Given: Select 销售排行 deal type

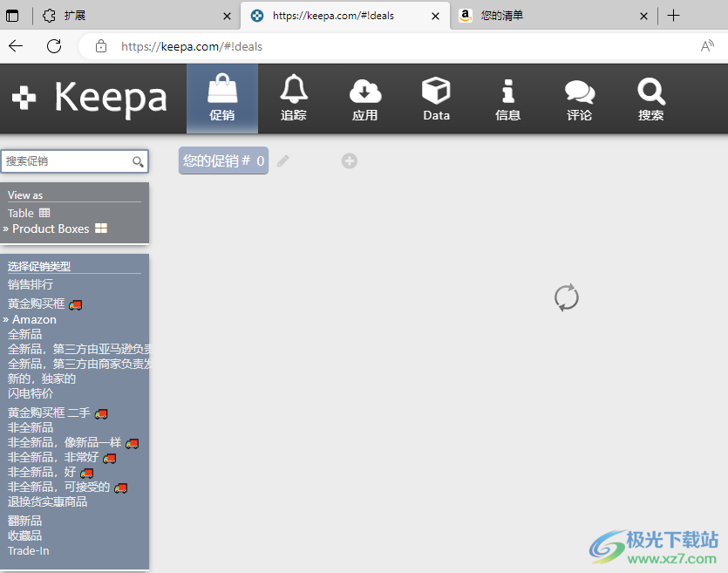Looking at the screenshot, I should click(31, 284).
